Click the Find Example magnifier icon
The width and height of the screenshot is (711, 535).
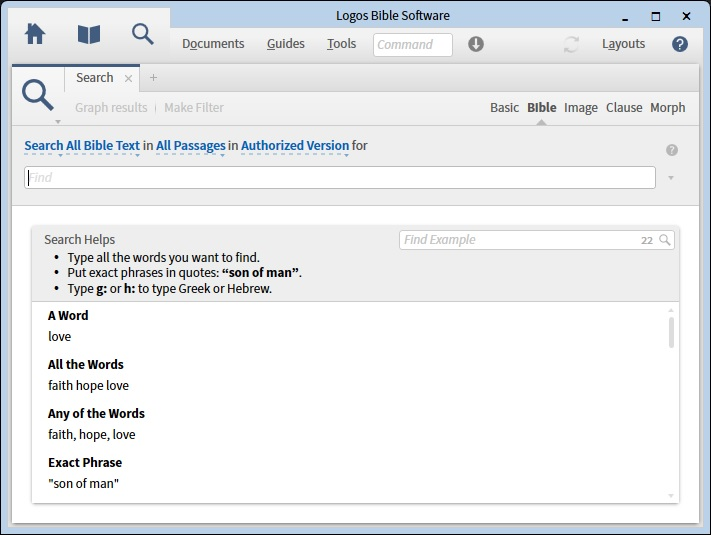[x=665, y=240]
